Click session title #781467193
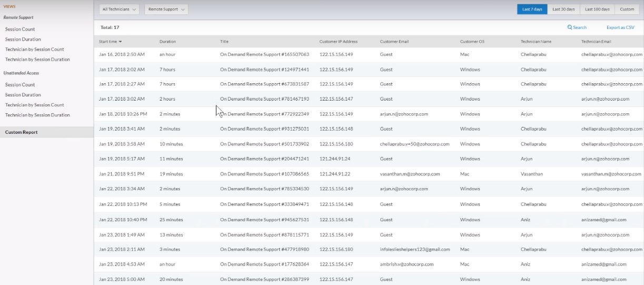 click(x=264, y=99)
